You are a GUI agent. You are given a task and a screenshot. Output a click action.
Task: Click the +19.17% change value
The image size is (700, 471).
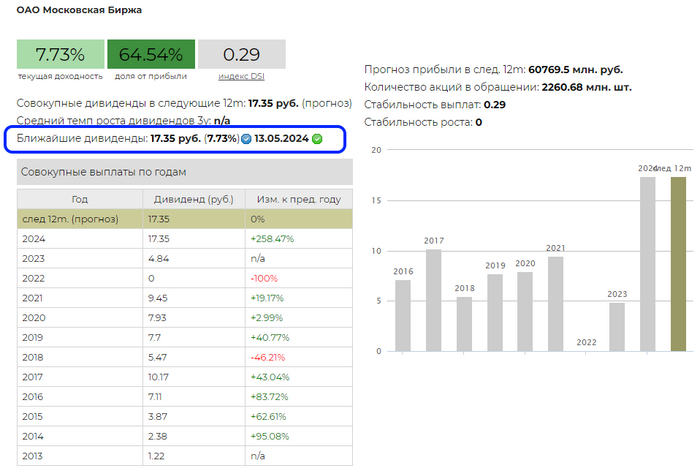[x=267, y=298]
